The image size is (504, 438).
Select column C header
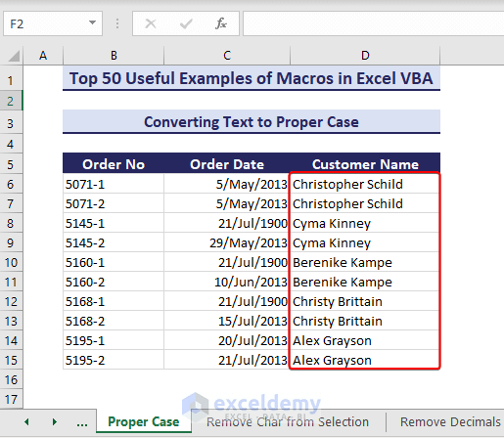tap(227, 56)
